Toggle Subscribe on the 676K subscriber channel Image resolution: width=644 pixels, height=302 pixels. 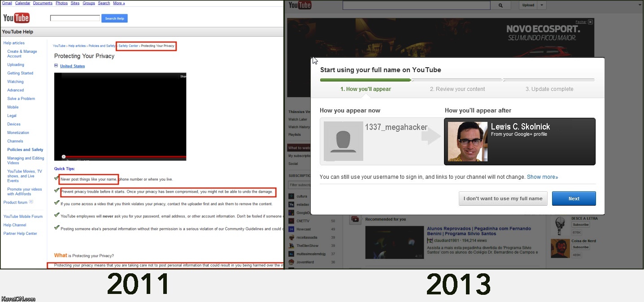click(581, 224)
